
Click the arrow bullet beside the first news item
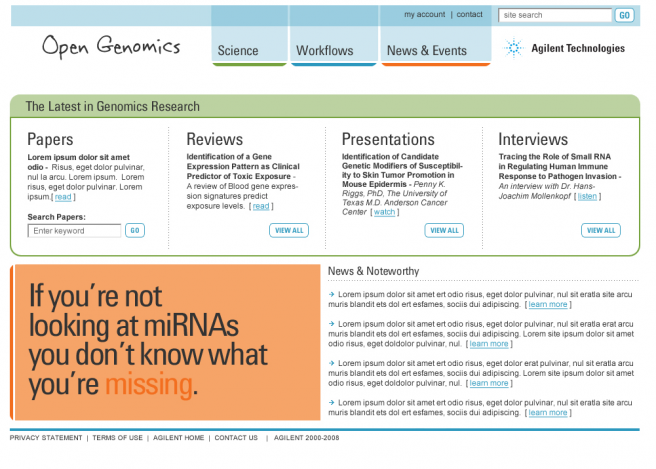click(x=331, y=294)
